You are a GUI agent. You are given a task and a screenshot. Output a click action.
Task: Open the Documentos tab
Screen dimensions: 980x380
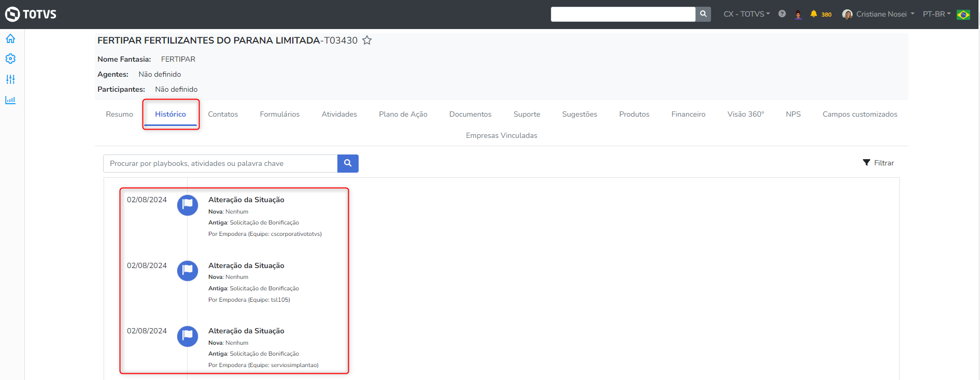(471, 114)
